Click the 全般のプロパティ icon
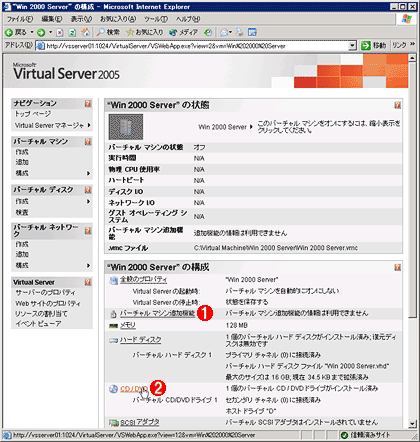This screenshot has height=442, width=420. 114,280
